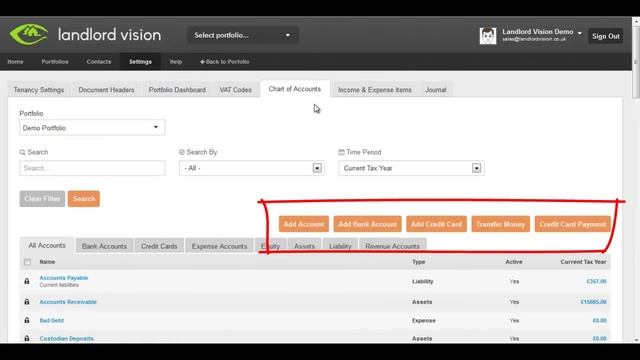Open the Select portfolio dropdown
Image resolution: width=640 pixels, height=360 pixels.
tap(242, 35)
